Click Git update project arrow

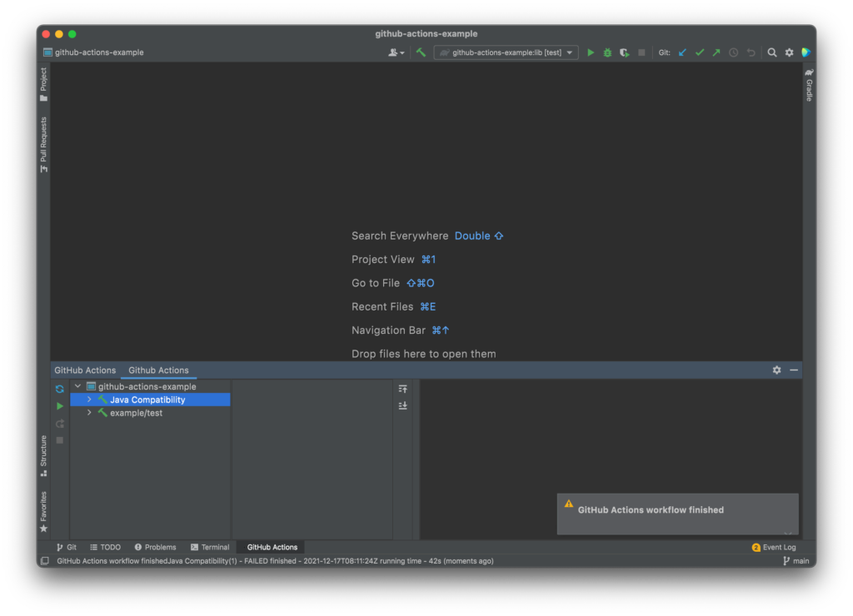(682, 52)
